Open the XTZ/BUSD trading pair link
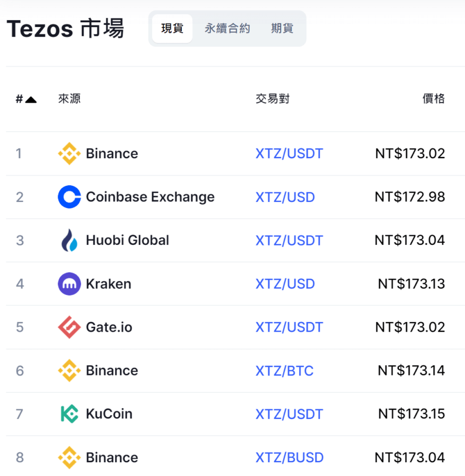This screenshot has height=476, width=465. coord(290,458)
